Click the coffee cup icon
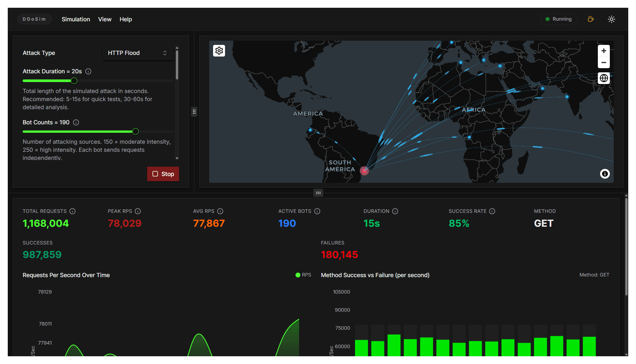The height and width of the screenshot is (364, 636). [590, 19]
